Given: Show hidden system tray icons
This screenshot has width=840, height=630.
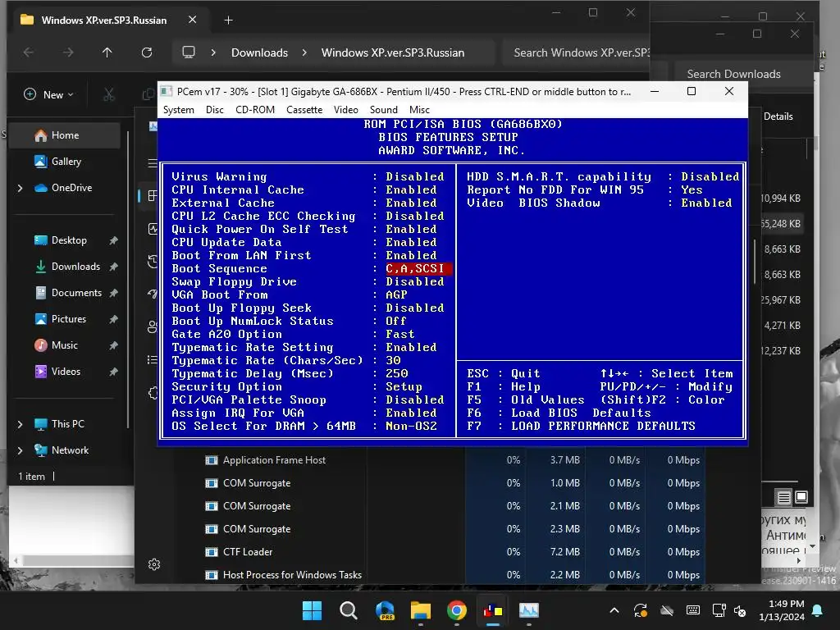Looking at the screenshot, I should (x=614, y=610).
